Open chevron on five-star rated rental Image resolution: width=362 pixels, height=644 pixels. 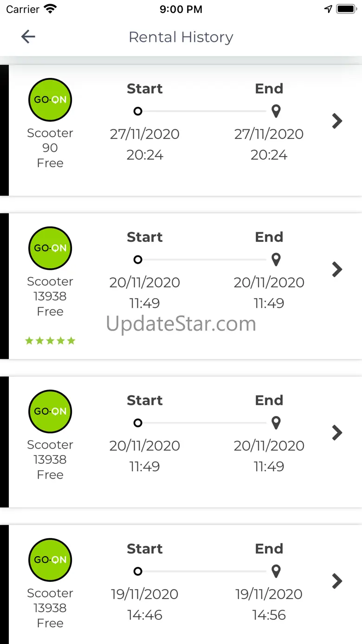(x=337, y=269)
